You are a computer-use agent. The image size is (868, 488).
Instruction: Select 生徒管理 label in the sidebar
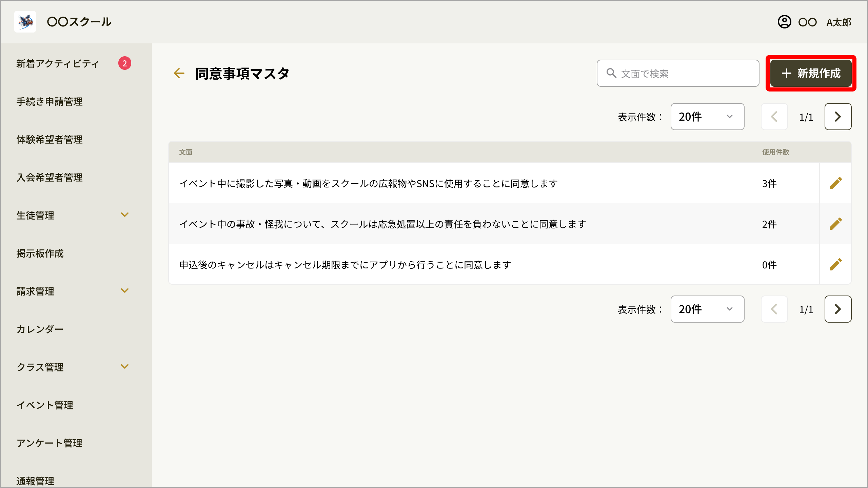(35, 216)
